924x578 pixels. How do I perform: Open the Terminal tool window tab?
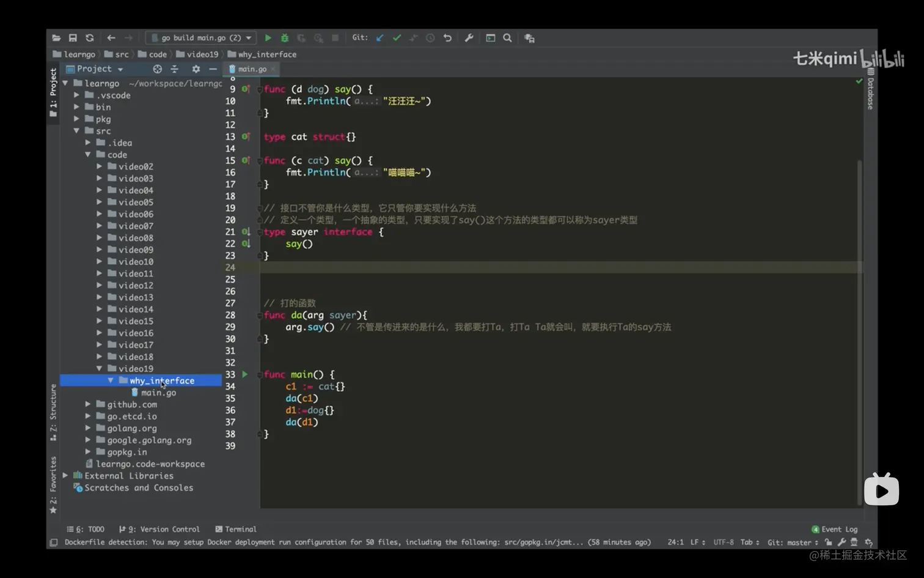[x=236, y=529]
